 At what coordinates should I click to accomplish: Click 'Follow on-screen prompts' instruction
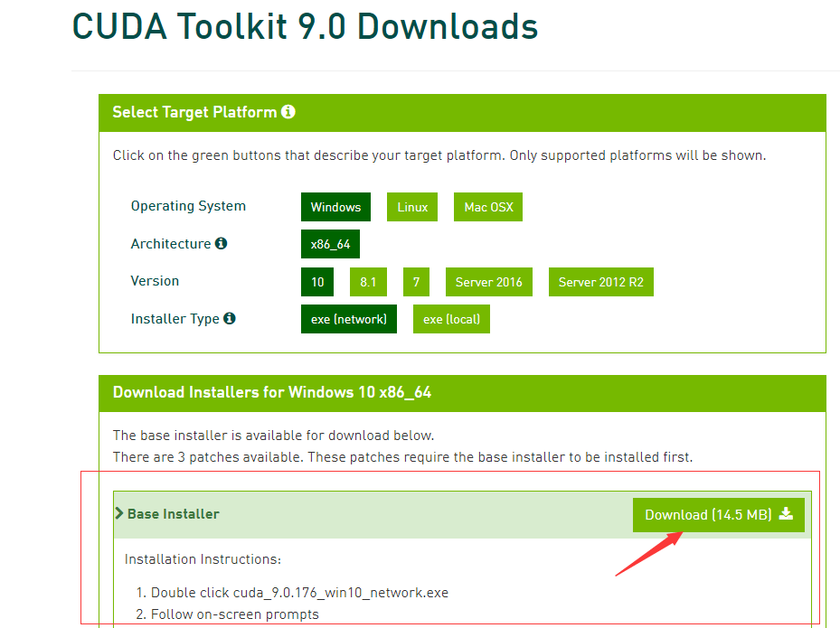coord(235,614)
